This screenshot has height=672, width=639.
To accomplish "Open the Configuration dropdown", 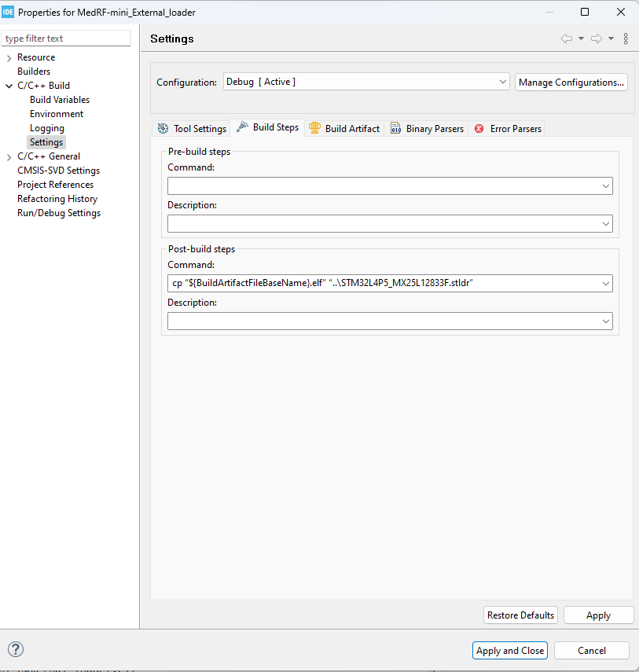I will (x=366, y=82).
